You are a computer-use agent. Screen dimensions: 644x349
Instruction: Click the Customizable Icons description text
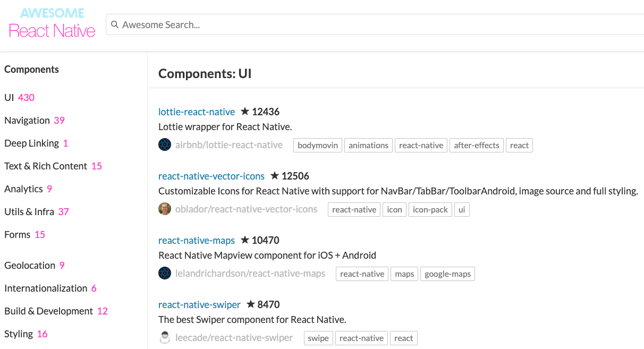point(398,191)
